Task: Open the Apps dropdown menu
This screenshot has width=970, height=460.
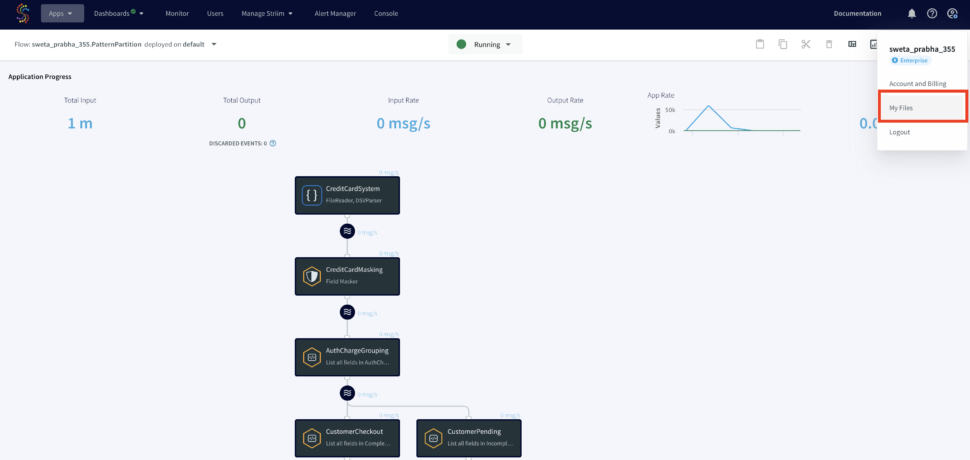Action: click(62, 14)
